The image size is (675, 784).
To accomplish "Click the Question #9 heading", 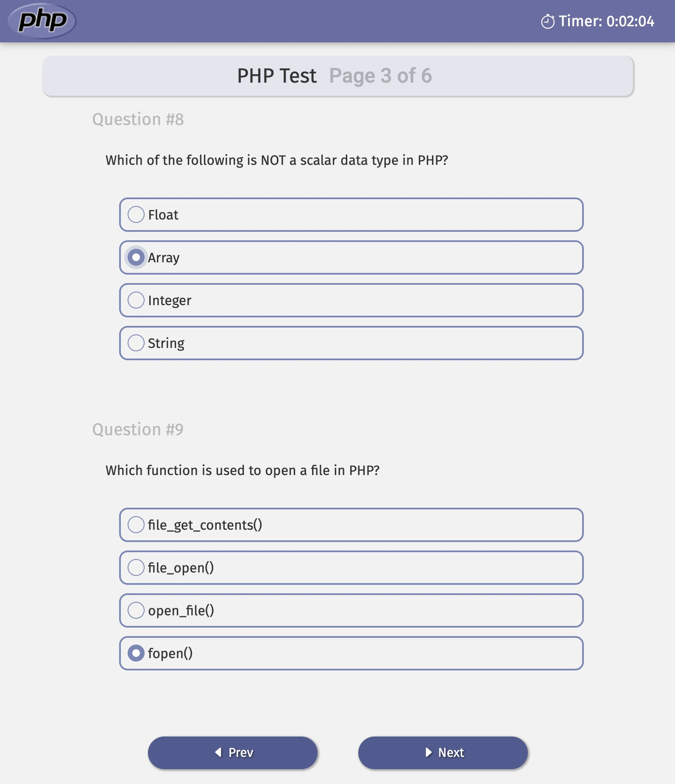I will pos(138,430).
